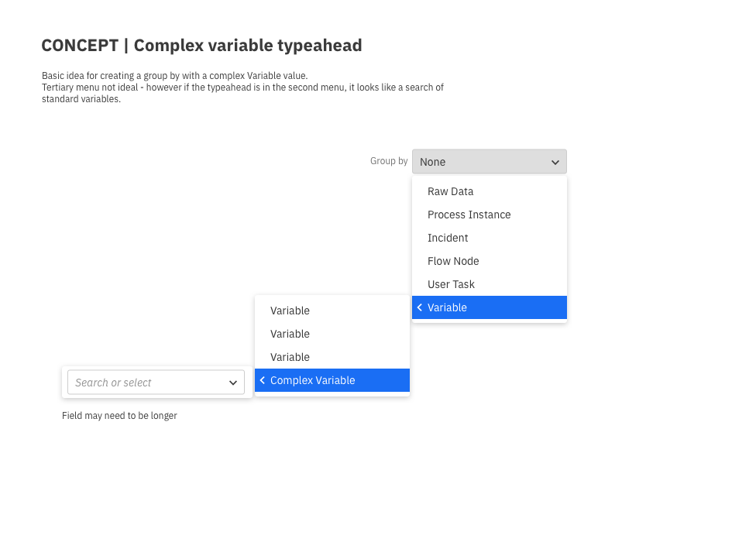Select the second Variable option in the submenu

pos(290,334)
